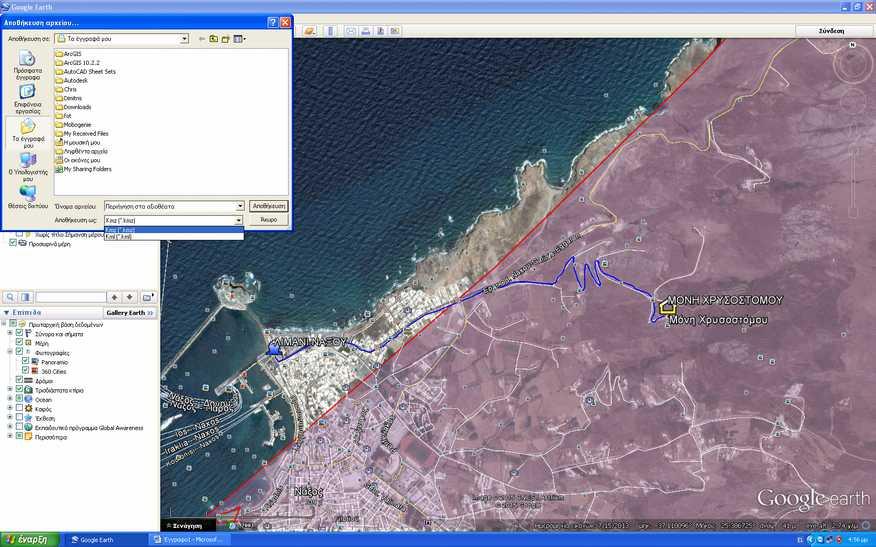This screenshot has height=547, width=876.
Task: Create a new folder in save dialog
Action: tap(226, 39)
